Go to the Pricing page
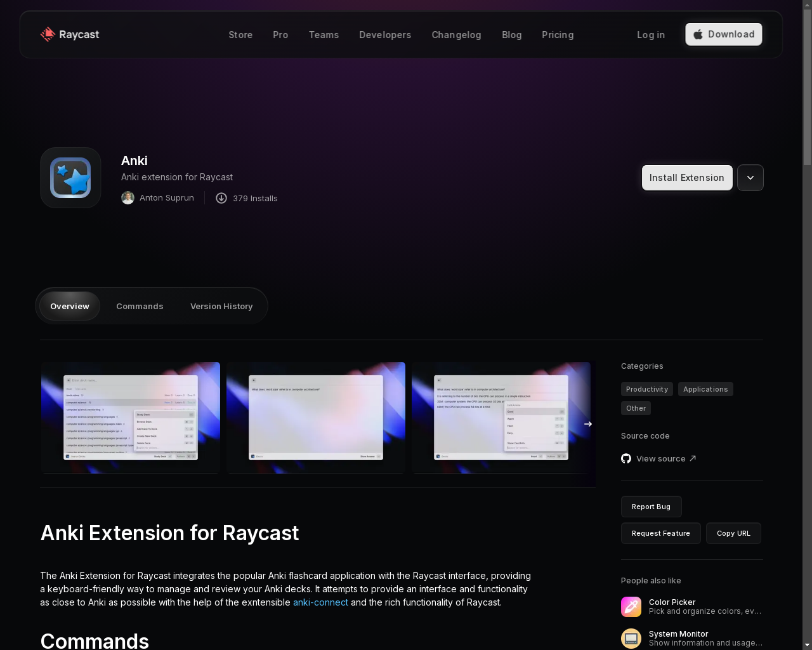 tap(558, 35)
